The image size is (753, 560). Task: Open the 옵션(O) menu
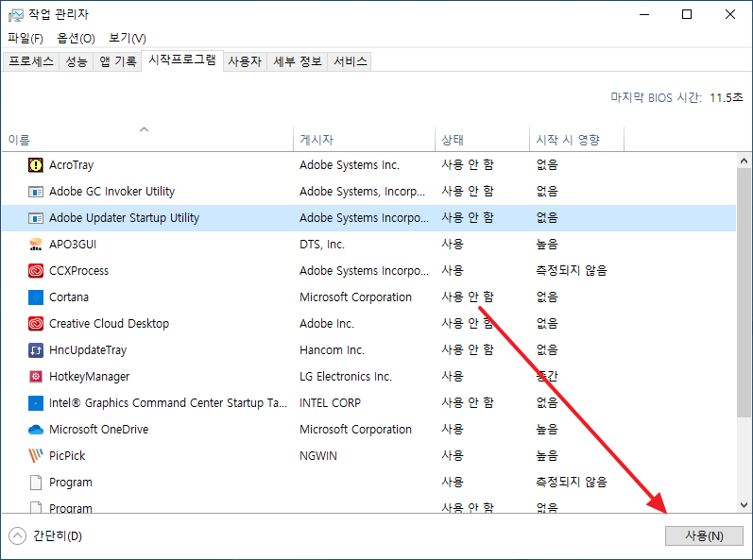pos(76,38)
